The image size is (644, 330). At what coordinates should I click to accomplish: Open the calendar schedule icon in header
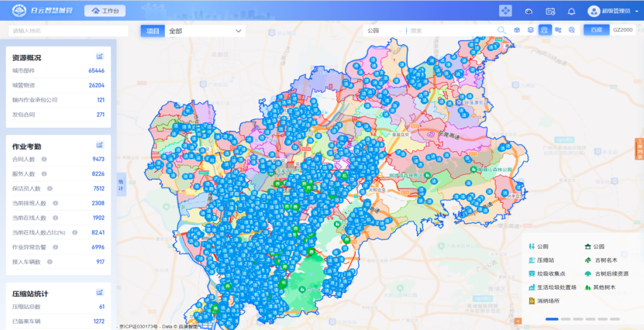pos(550,11)
